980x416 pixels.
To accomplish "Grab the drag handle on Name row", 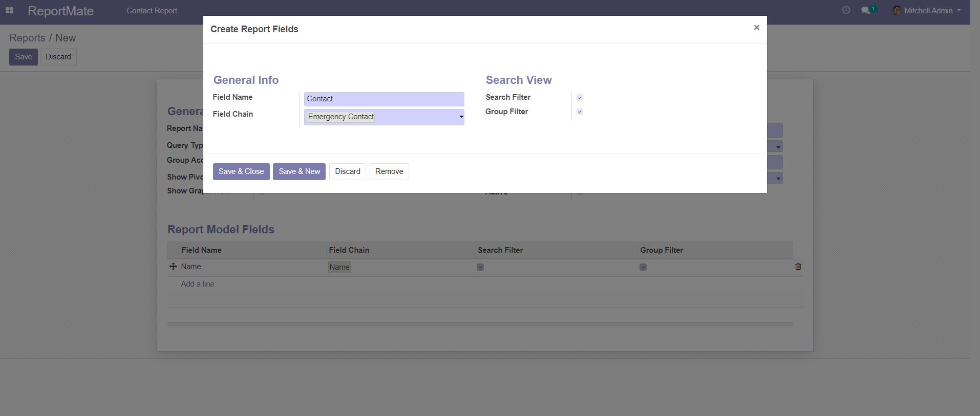I will (173, 267).
